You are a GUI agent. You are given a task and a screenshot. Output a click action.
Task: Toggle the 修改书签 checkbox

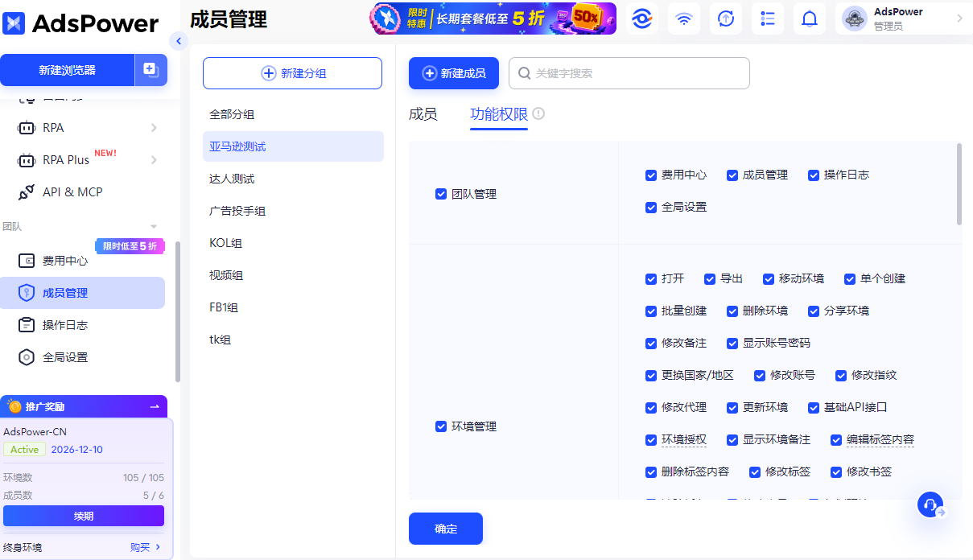click(836, 471)
